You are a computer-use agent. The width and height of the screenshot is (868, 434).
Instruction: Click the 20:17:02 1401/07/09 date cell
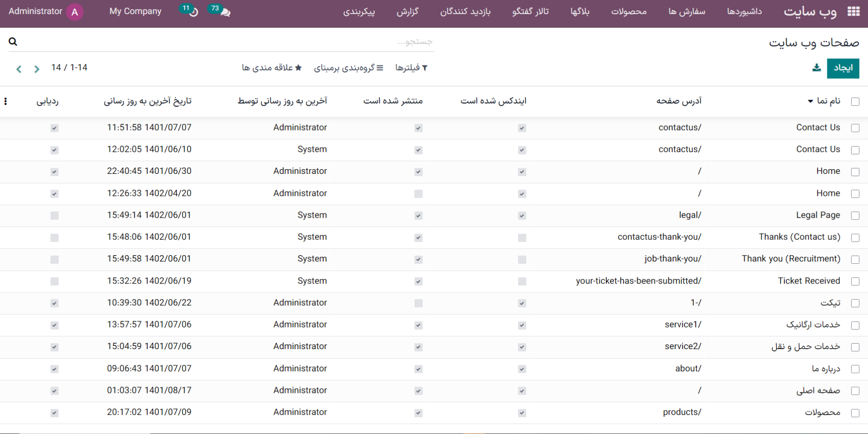[x=149, y=412]
